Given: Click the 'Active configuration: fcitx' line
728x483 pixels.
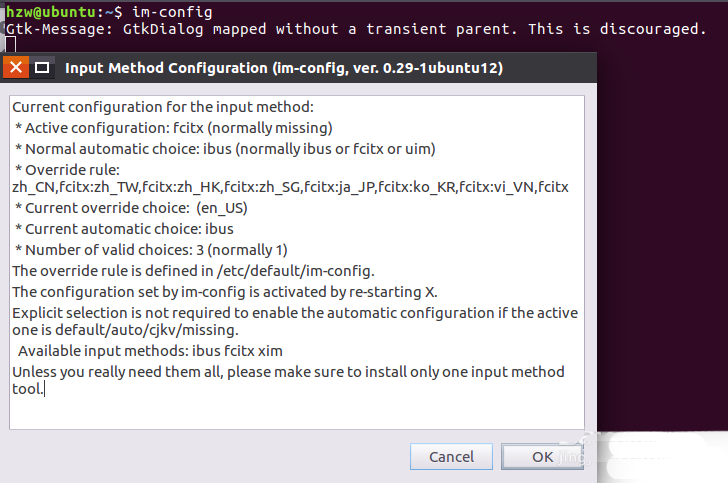Looking at the screenshot, I should pyautogui.click(x=174, y=127).
